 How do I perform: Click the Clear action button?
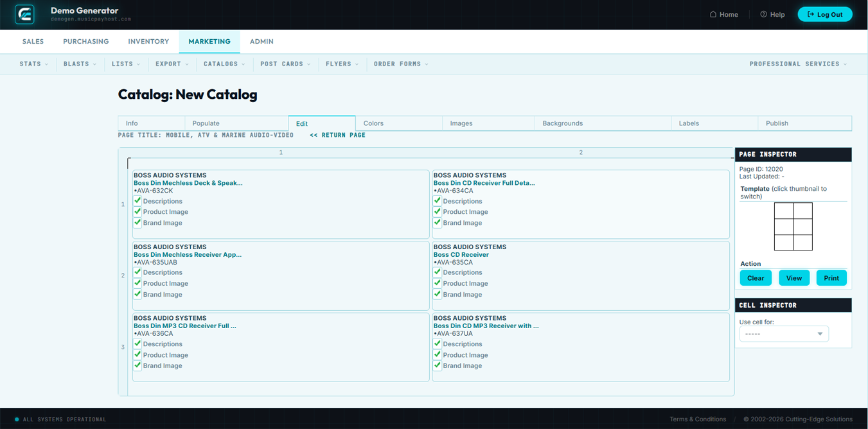(756, 278)
